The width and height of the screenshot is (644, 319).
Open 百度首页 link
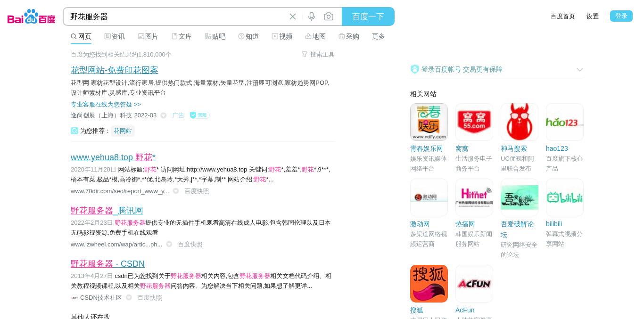click(x=563, y=16)
